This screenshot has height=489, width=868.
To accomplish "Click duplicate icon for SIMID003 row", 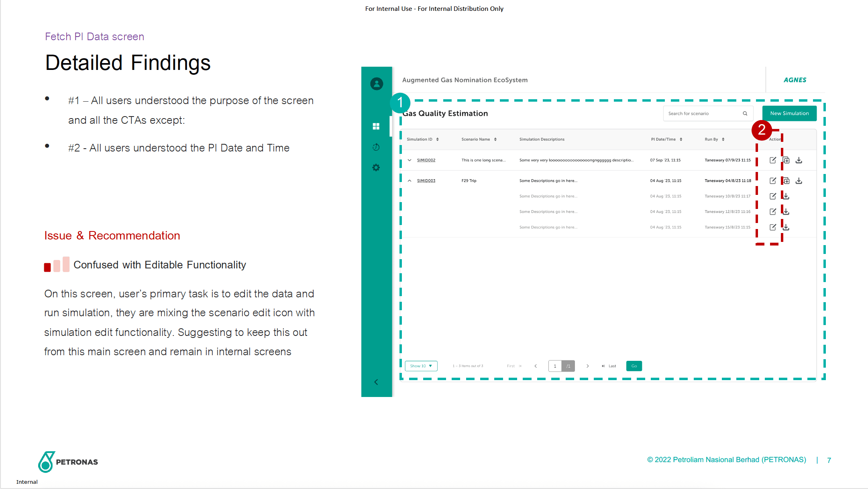I will pyautogui.click(x=786, y=181).
